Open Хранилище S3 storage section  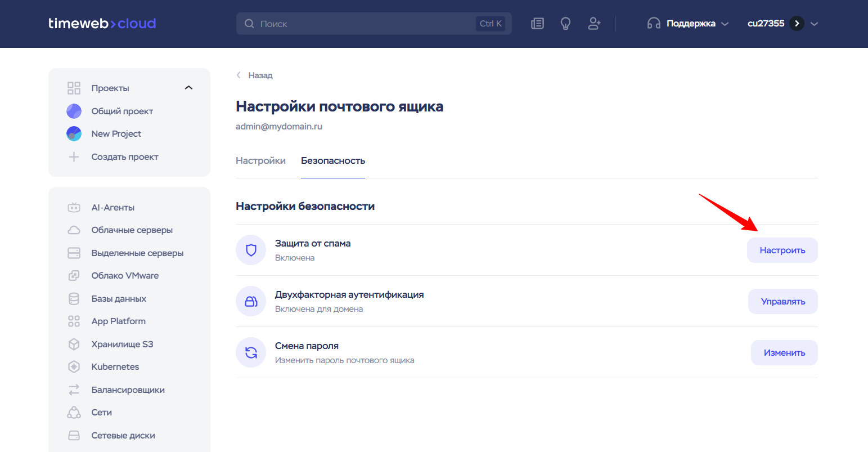pyautogui.click(x=122, y=344)
